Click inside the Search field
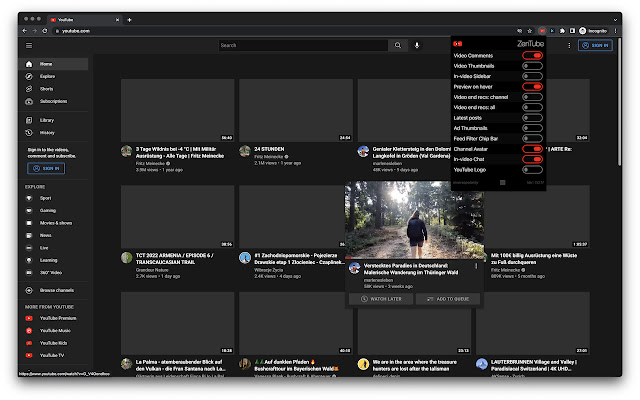The image size is (640, 400). pyautogui.click(x=303, y=45)
